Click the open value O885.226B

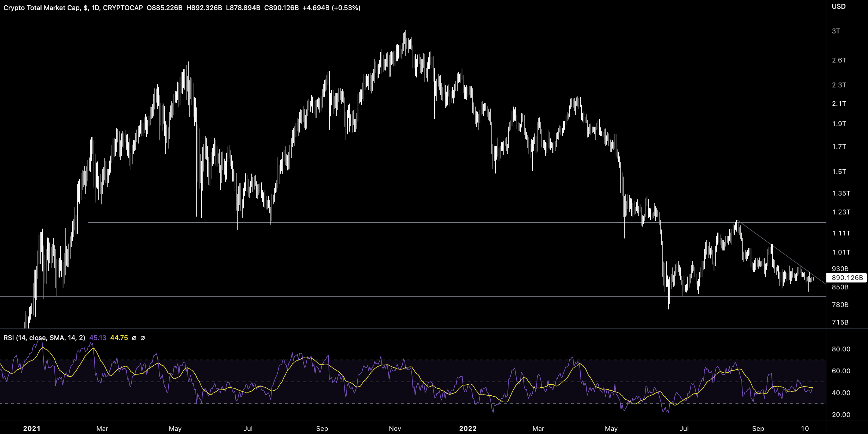tap(164, 8)
